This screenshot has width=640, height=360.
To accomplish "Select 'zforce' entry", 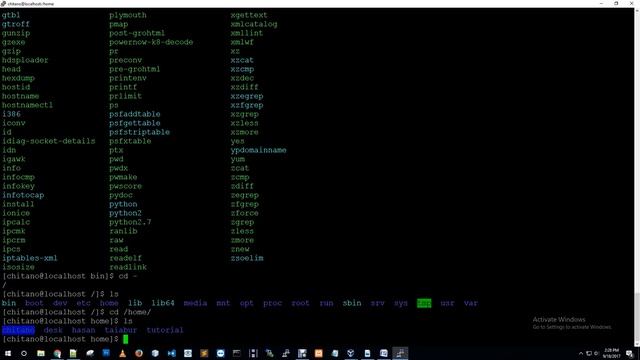I will click(244, 213).
